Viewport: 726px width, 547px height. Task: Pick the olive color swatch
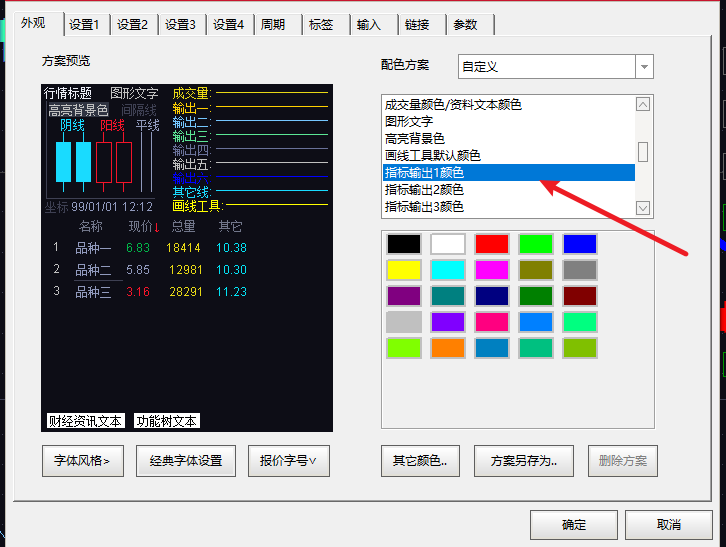tap(536, 270)
